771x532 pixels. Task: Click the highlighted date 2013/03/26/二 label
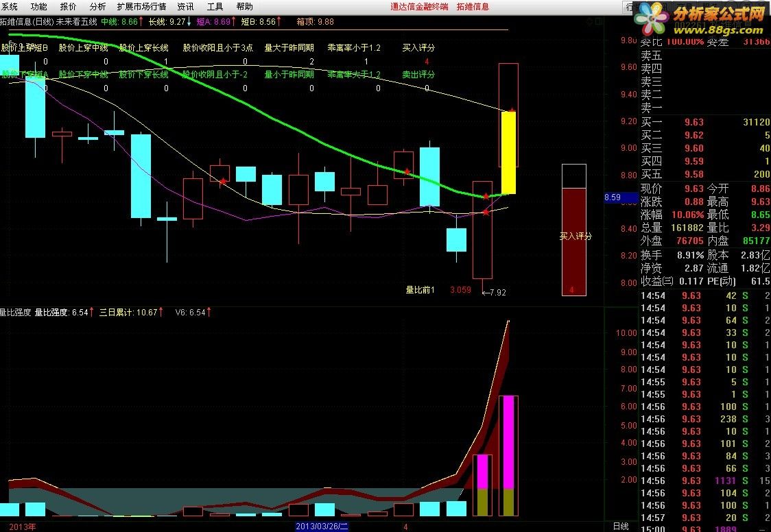(x=322, y=527)
